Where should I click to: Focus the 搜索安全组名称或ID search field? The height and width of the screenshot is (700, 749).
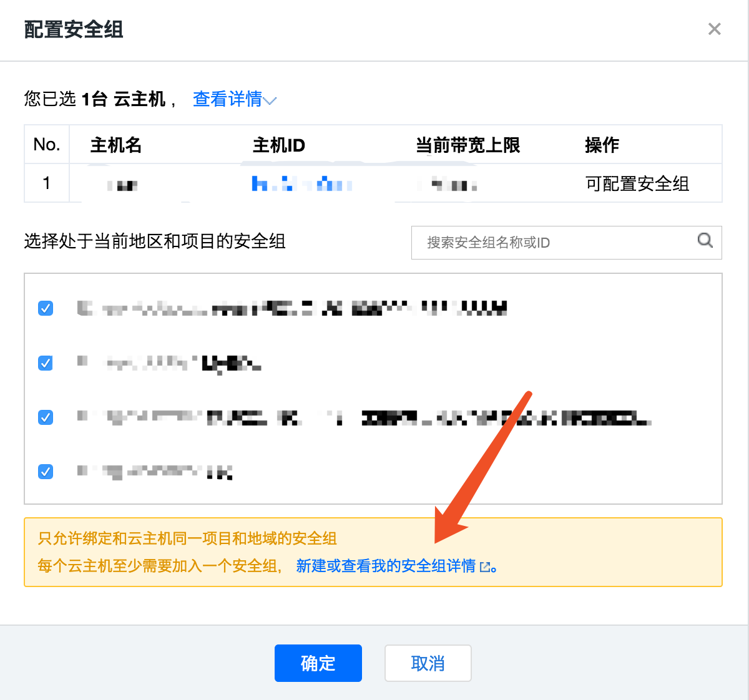566,243
